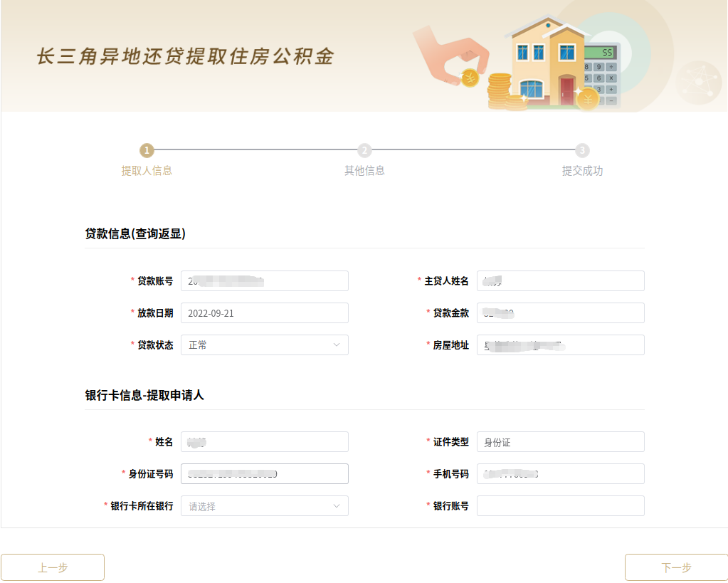The image size is (728, 583).
Task: Click the chevron on 贷款状态 field
Action: point(337,345)
